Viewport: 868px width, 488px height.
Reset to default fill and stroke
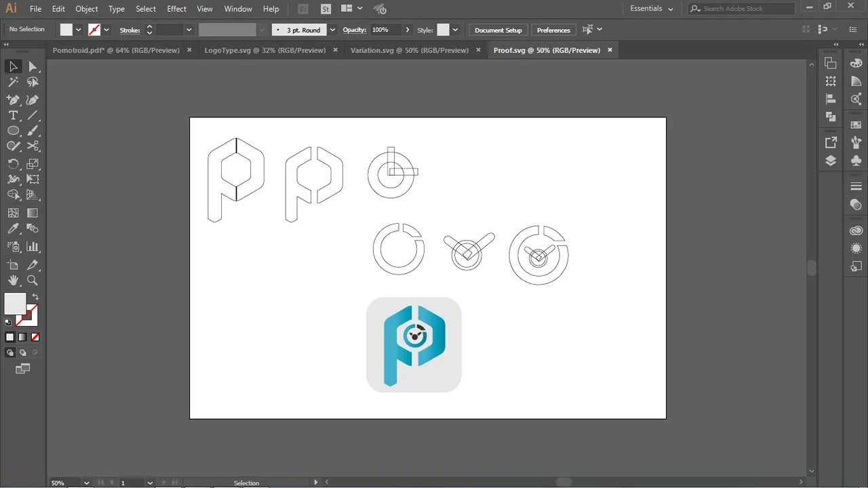(8, 323)
